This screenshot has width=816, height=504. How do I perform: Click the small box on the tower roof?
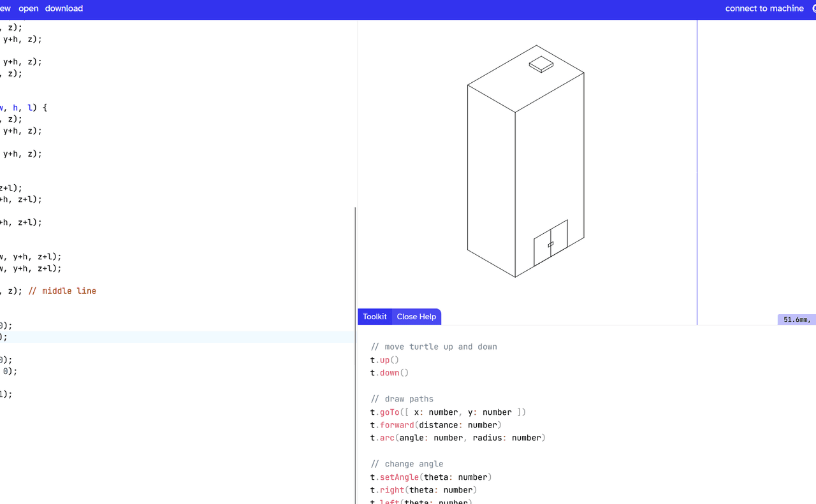[x=541, y=64]
